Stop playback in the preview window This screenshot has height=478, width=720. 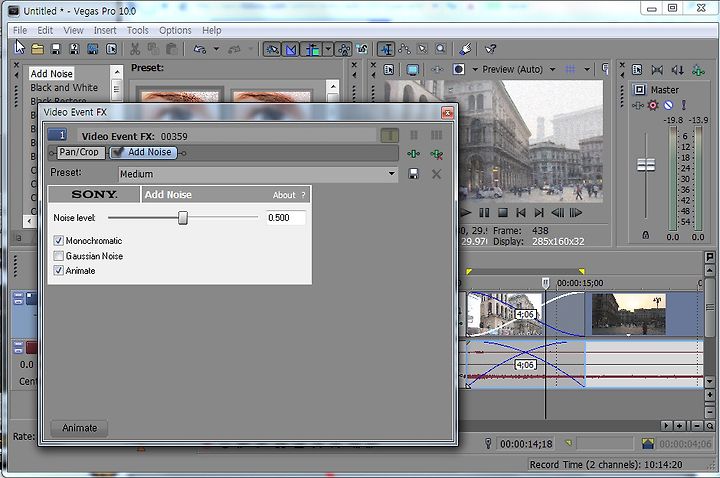pyautogui.click(x=503, y=213)
